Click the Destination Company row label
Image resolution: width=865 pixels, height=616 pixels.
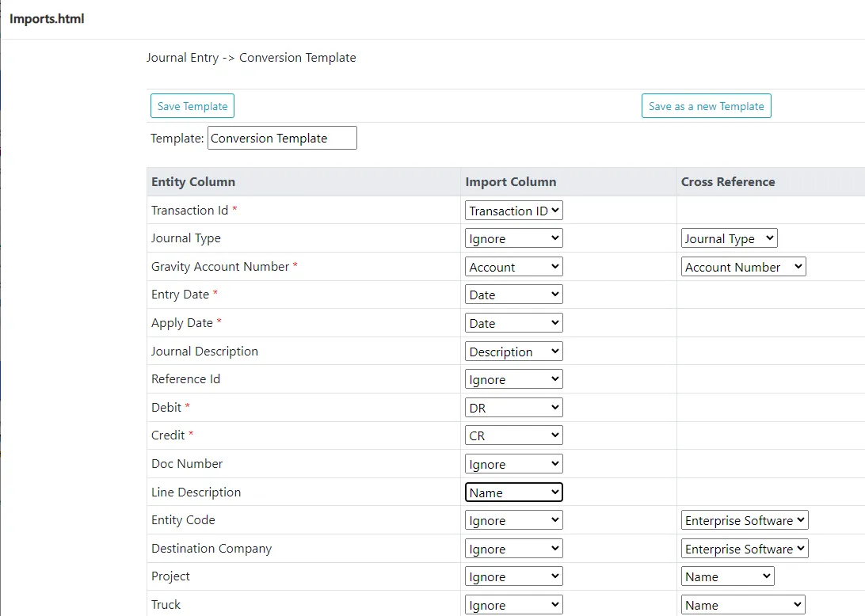[211, 549]
